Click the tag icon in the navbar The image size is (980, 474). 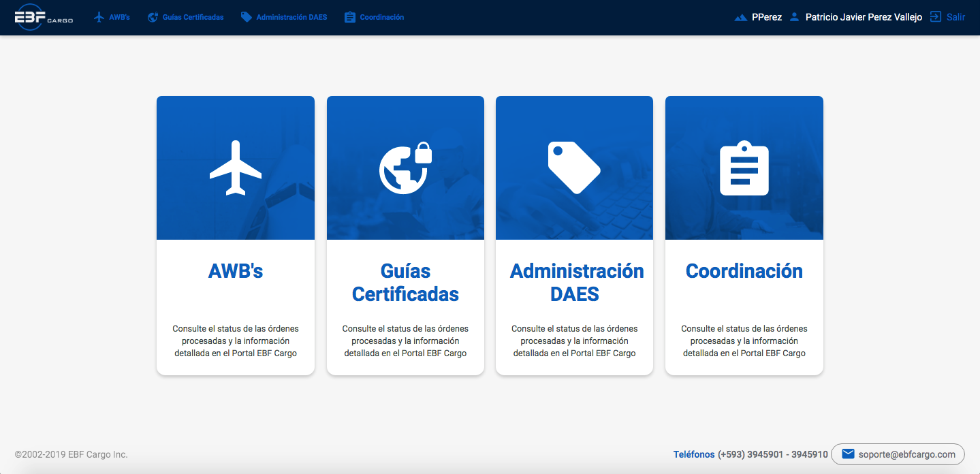[x=247, y=17]
